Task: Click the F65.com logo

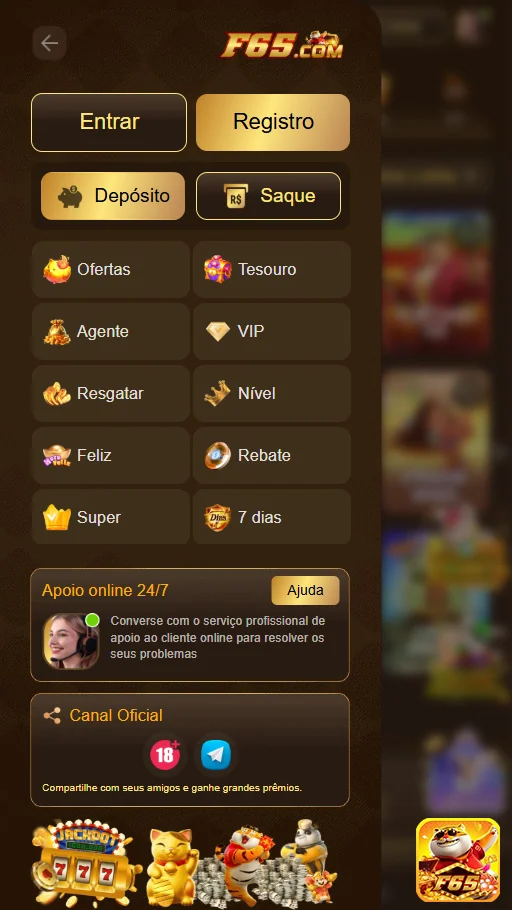Action: (282, 45)
